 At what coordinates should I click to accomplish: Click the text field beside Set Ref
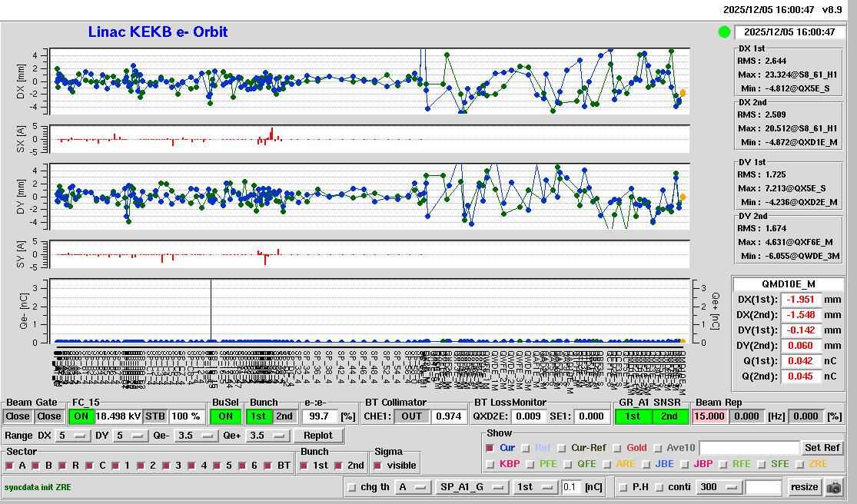point(749,448)
